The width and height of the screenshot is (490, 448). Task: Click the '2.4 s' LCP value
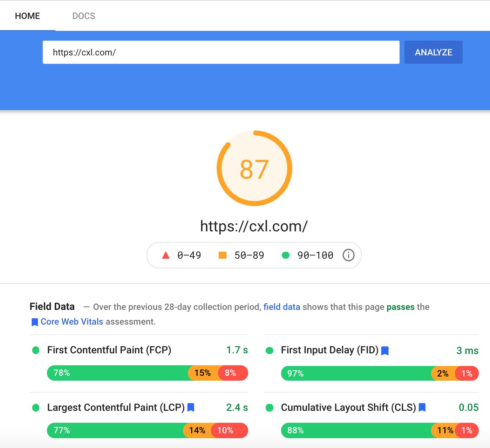pyautogui.click(x=237, y=407)
